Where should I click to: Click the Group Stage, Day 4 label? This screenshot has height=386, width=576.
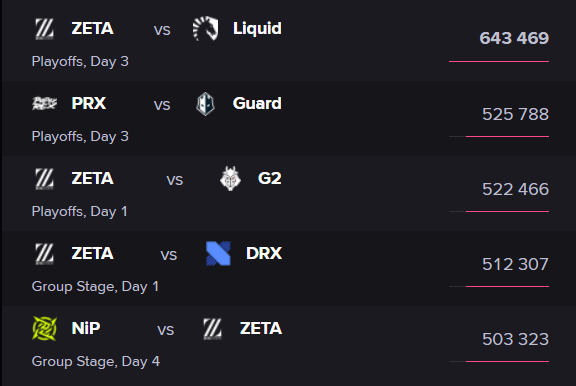coord(96,361)
